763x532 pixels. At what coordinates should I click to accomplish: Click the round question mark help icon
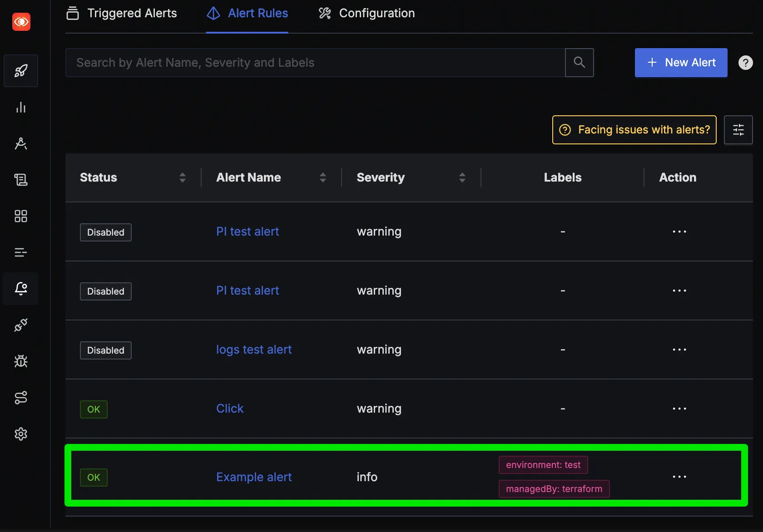pos(745,63)
